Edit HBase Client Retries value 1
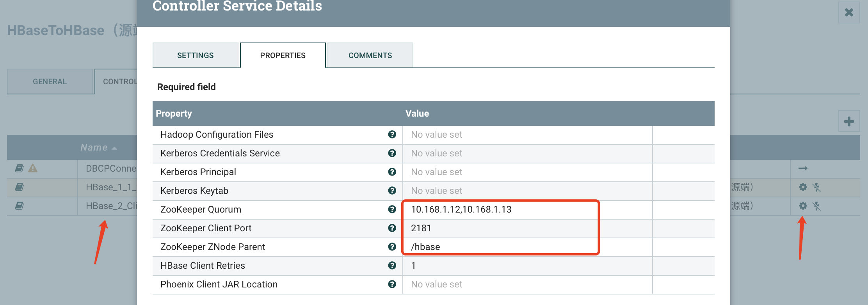 click(527, 266)
